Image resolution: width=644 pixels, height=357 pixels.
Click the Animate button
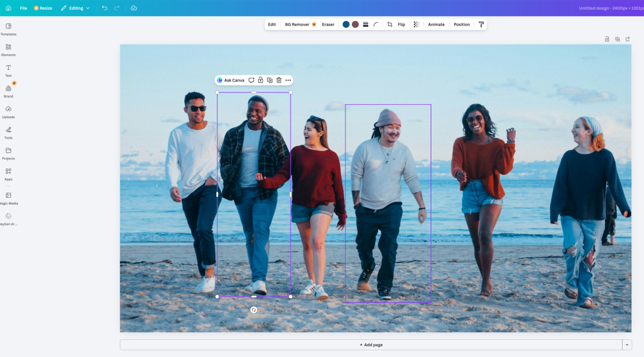tap(436, 24)
